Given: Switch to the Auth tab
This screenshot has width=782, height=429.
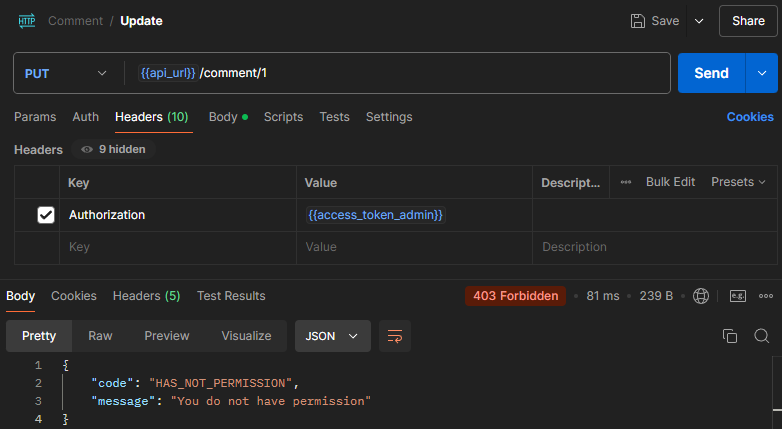Looking at the screenshot, I should pos(86,117).
